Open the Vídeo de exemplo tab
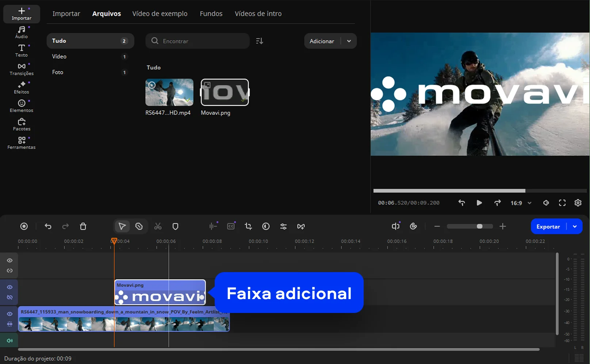The height and width of the screenshot is (364, 590). 160,13
